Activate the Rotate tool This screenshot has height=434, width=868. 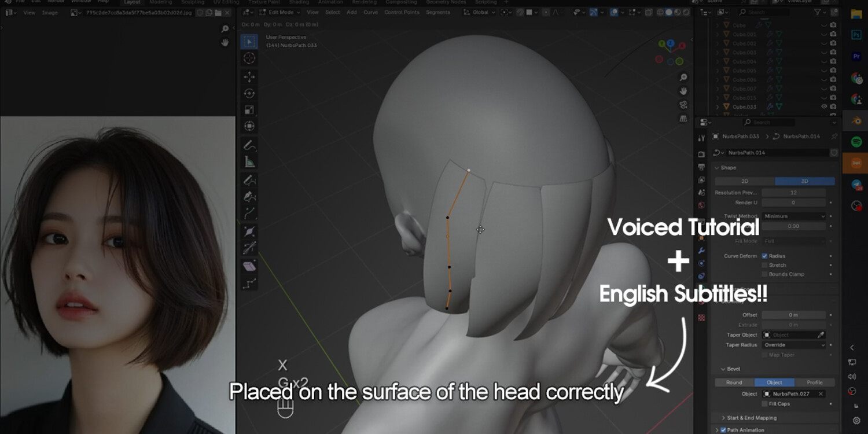click(x=249, y=93)
